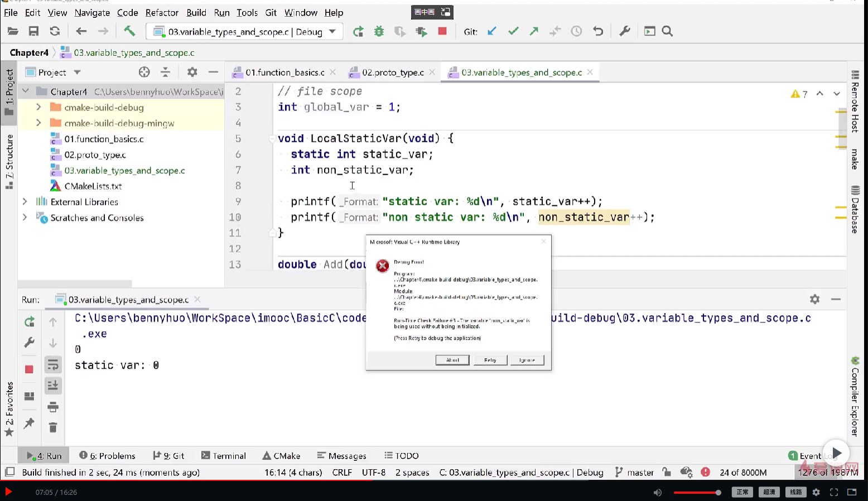This screenshot has height=501, width=868.
Task: Push commits with the green up-right arrow
Action: click(x=534, y=31)
